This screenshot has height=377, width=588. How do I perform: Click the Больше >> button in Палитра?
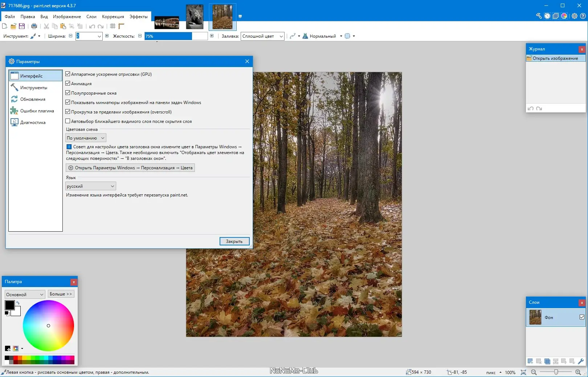pyautogui.click(x=61, y=294)
